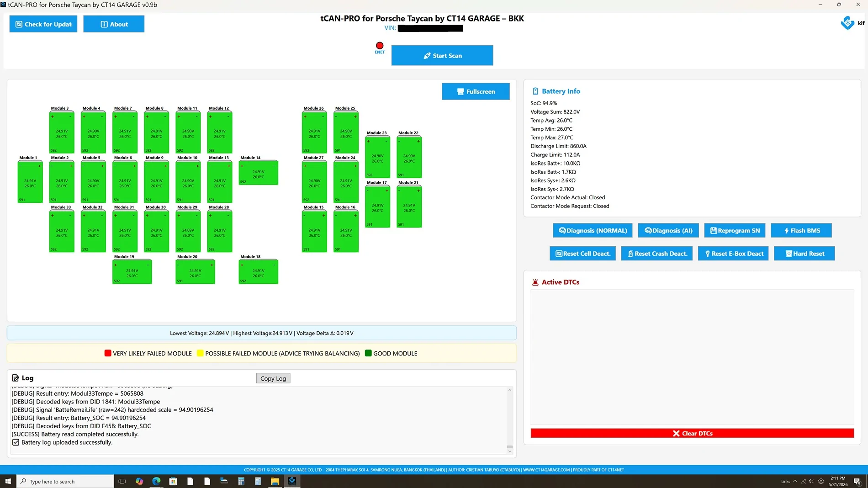Select the Module 21 battery tile
Screen dimensions: 868x488
click(409, 206)
